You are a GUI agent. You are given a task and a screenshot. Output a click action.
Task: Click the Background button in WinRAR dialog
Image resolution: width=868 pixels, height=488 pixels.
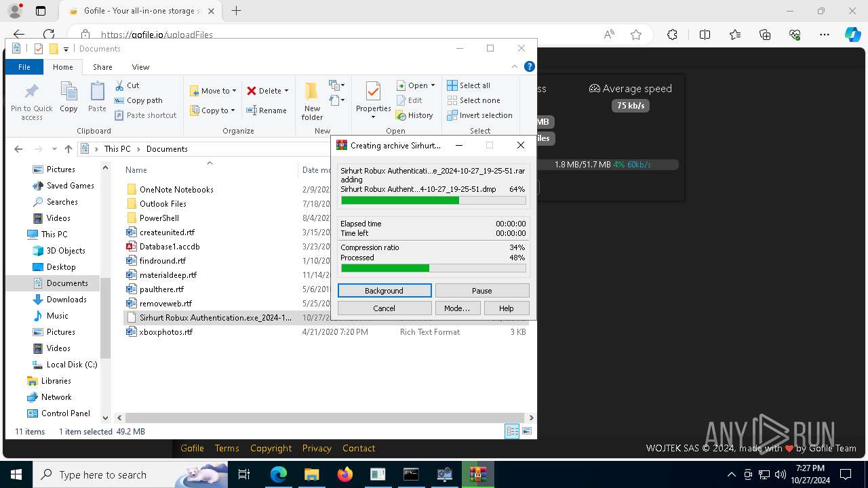pyautogui.click(x=384, y=291)
